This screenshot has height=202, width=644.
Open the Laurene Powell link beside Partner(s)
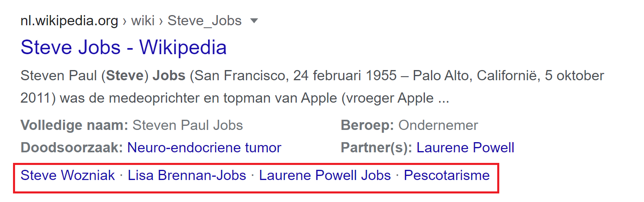tap(465, 147)
